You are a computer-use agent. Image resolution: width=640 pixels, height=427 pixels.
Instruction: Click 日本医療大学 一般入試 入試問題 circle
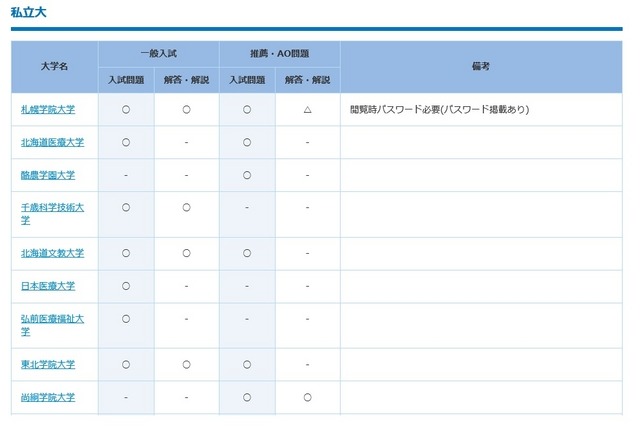[x=126, y=286]
